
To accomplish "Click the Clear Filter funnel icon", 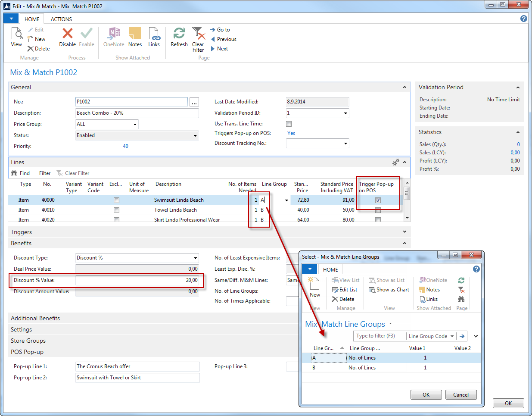I will pos(198,34).
